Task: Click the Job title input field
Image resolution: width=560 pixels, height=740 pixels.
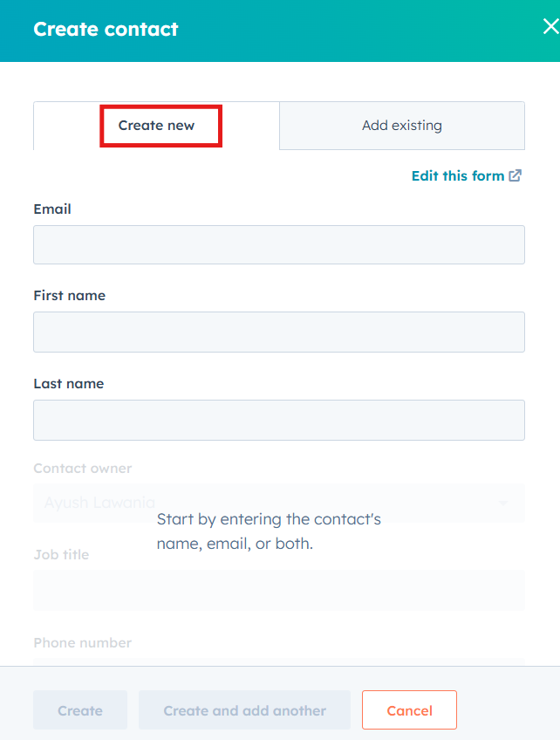Action: point(278,590)
